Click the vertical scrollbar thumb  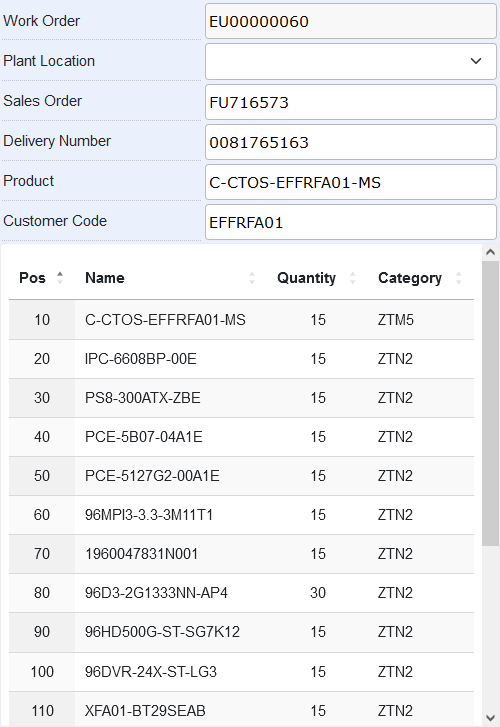(x=490, y=403)
